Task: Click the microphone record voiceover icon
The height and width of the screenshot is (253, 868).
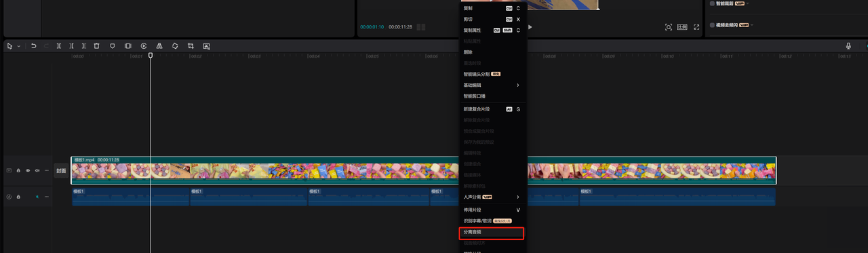Action: (x=848, y=46)
